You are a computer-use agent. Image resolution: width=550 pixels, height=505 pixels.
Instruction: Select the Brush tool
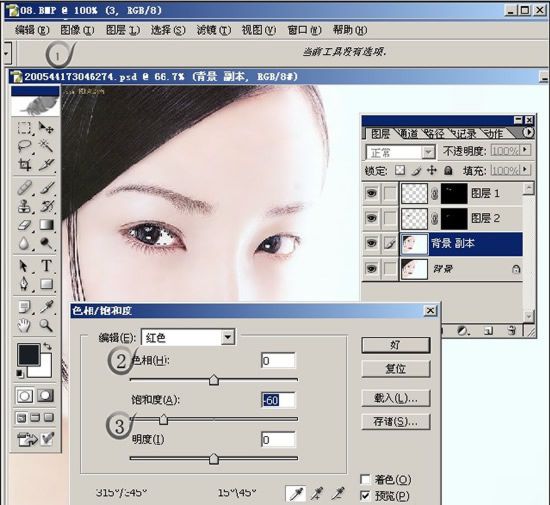(x=46, y=188)
